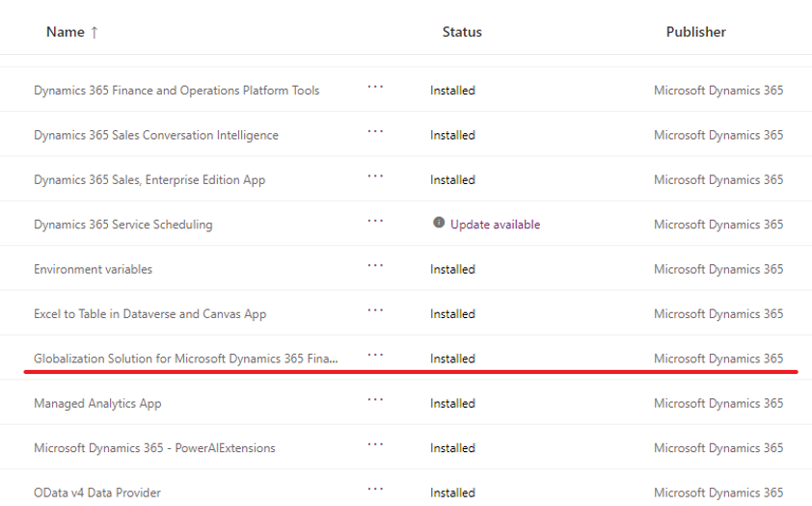Click Installed status for Sales Conversation Intelligence
The width and height of the screenshot is (812, 506).
tap(452, 135)
